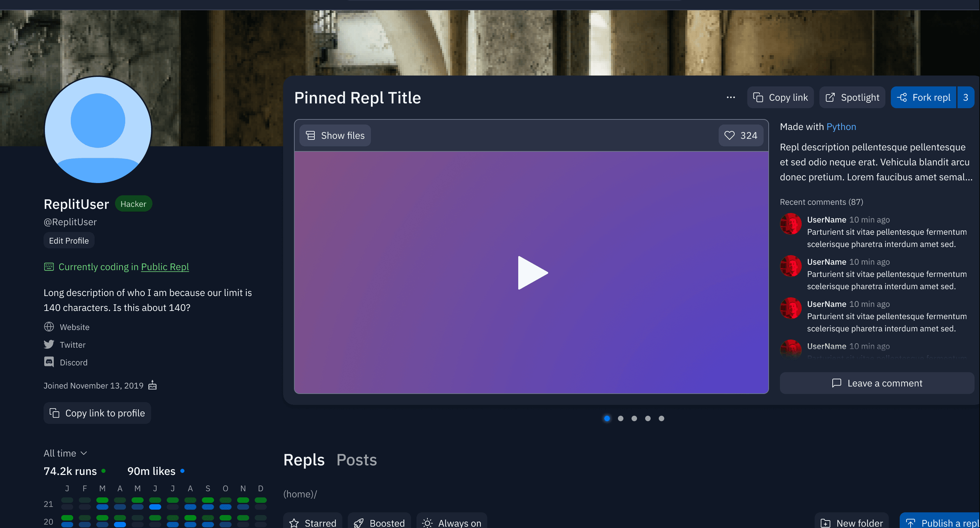Click the birthday cake icon beside join date
980x528 pixels.
(x=152, y=385)
